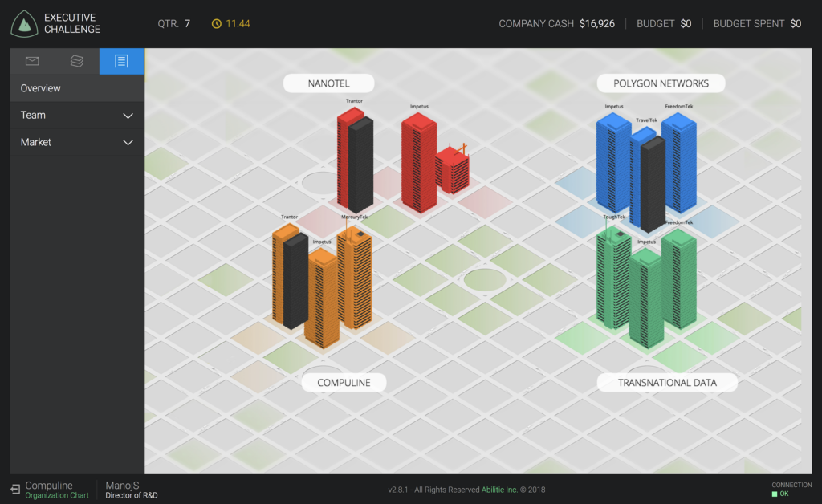The image size is (822, 504).
Task: Click the green connection status indicator
Action: (x=775, y=494)
